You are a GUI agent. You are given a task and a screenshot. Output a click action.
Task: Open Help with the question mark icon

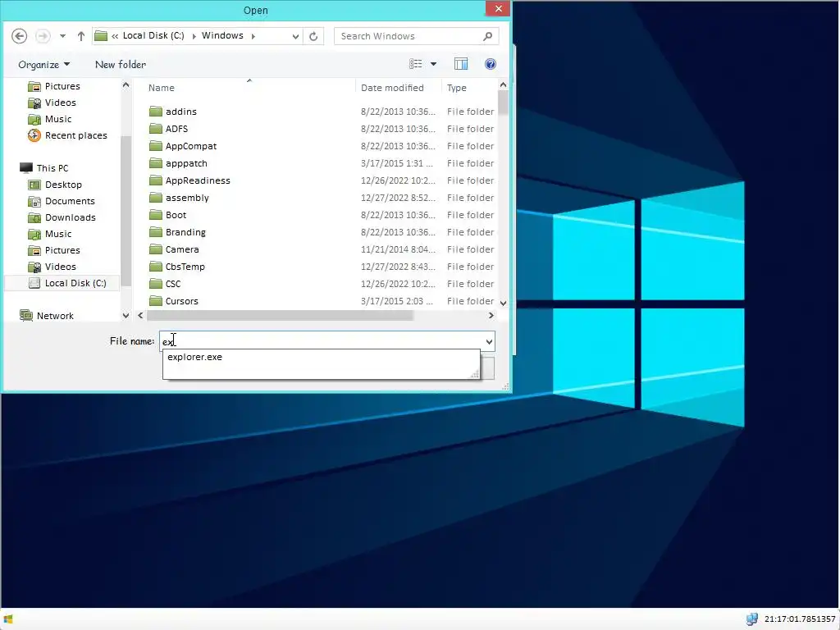point(491,64)
